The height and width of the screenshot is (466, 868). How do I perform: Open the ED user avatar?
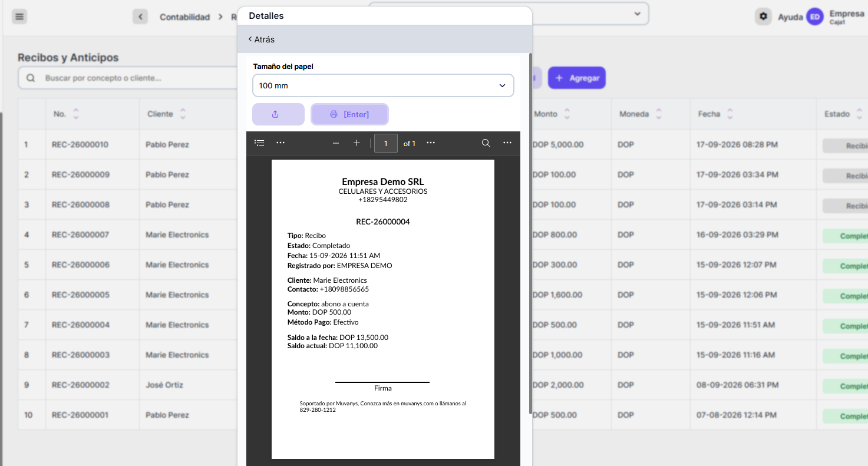(815, 17)
